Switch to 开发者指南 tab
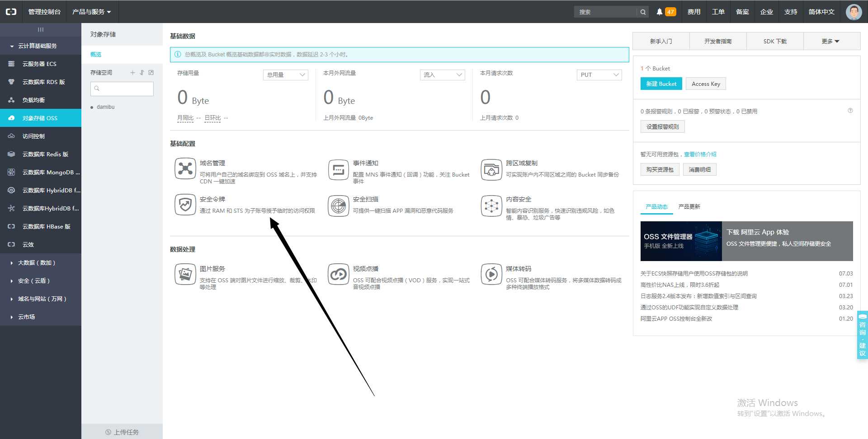This screenshot has height=439, width=868. pyautogui.click(x=718, y=41)
